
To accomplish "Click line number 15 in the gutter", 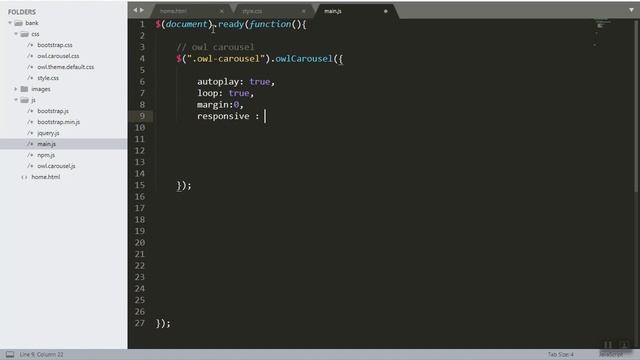I will (x=140, y=185).
